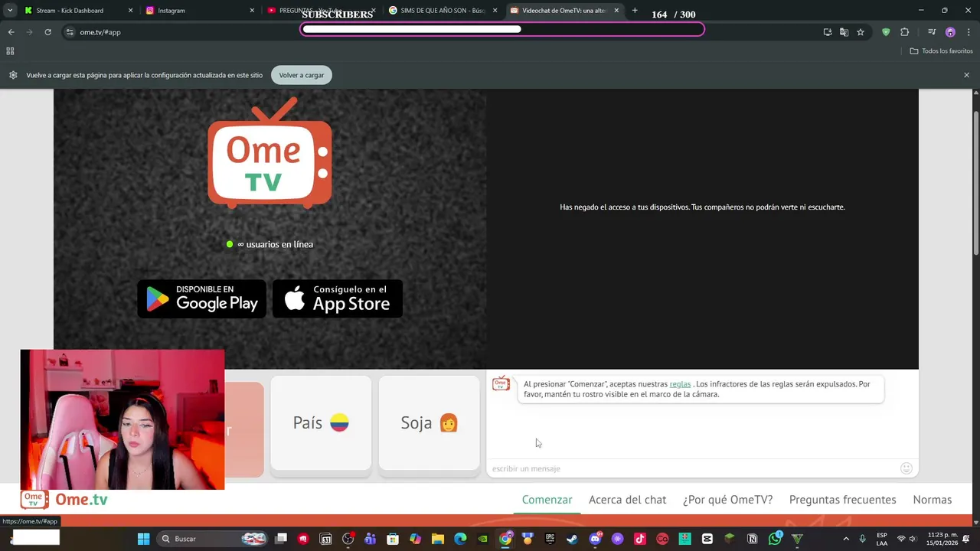980x551 pixels.
Task: Close the Instagram tab
Action: (252, 11)
